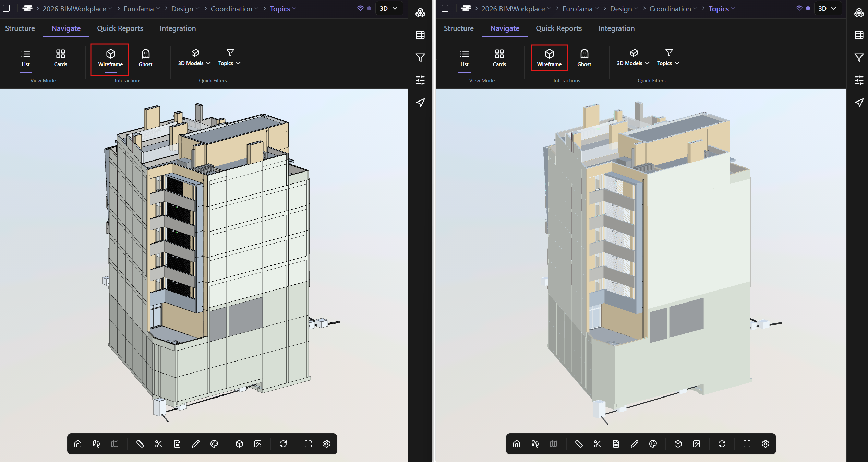Open the Structure tab in the right window
868x462 pixels.
459,28
